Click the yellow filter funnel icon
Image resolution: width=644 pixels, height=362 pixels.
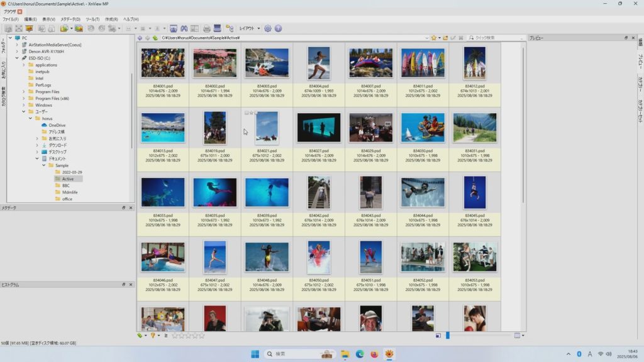pyautogui.click(x=152, y=336)
